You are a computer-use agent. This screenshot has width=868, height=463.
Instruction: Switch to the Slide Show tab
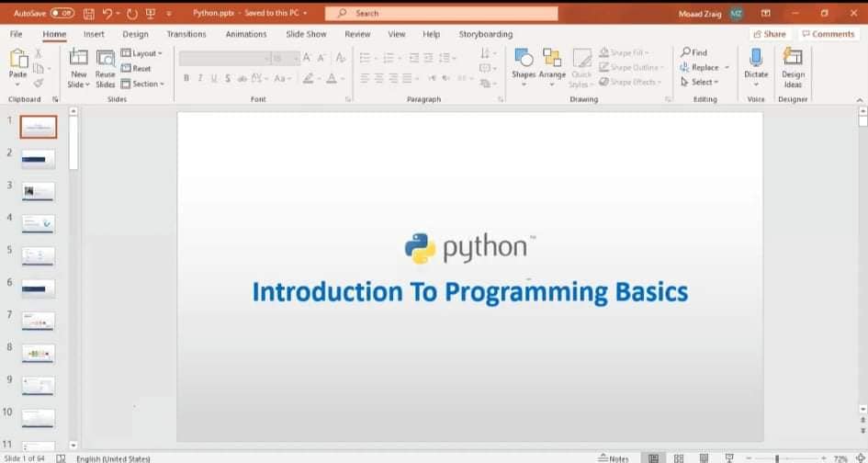306,34
